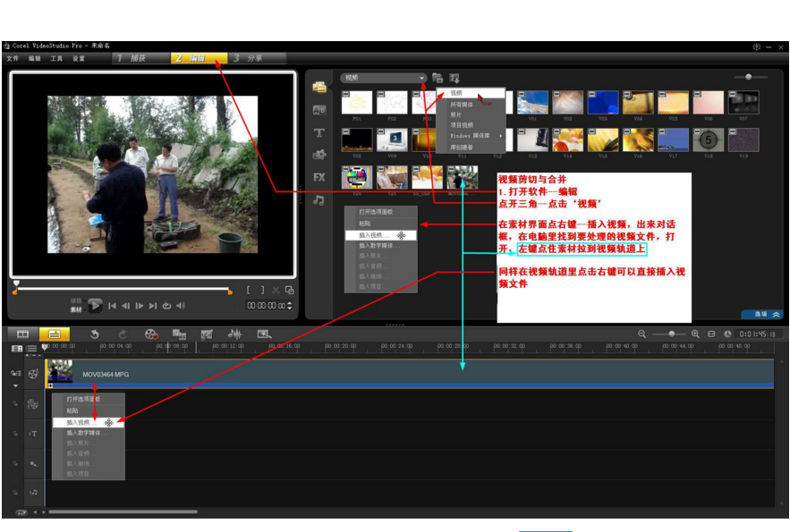Toggle the preview volume speaker icon

point(181,306)
